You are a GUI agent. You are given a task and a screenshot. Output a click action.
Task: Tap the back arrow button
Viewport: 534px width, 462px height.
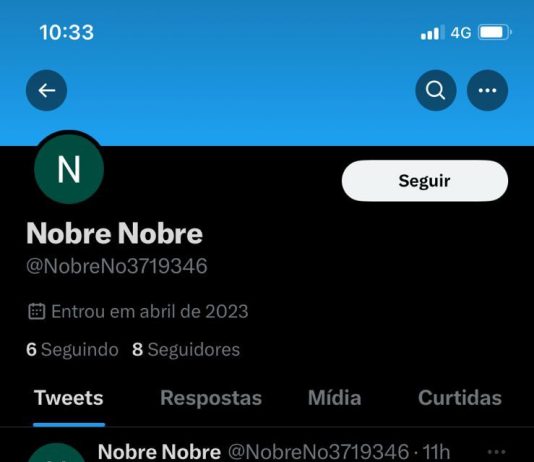tap(46, 90)
